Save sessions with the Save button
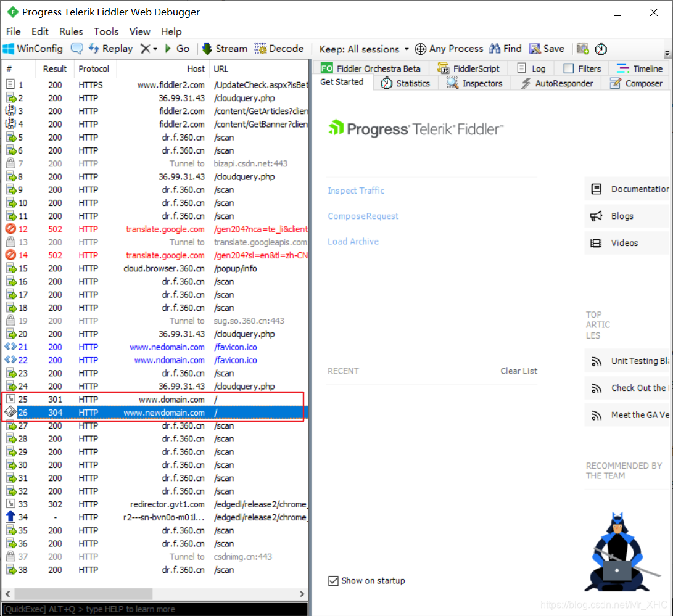 pos(547,49)
